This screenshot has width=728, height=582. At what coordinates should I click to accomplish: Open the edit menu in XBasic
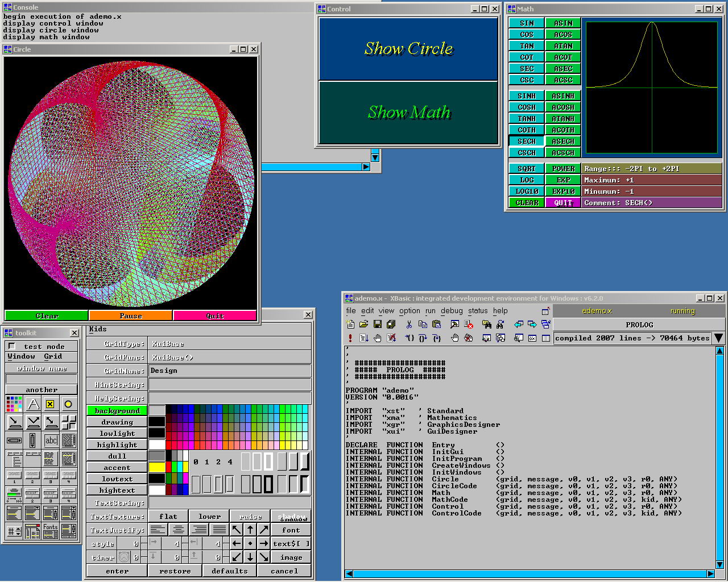367,311
